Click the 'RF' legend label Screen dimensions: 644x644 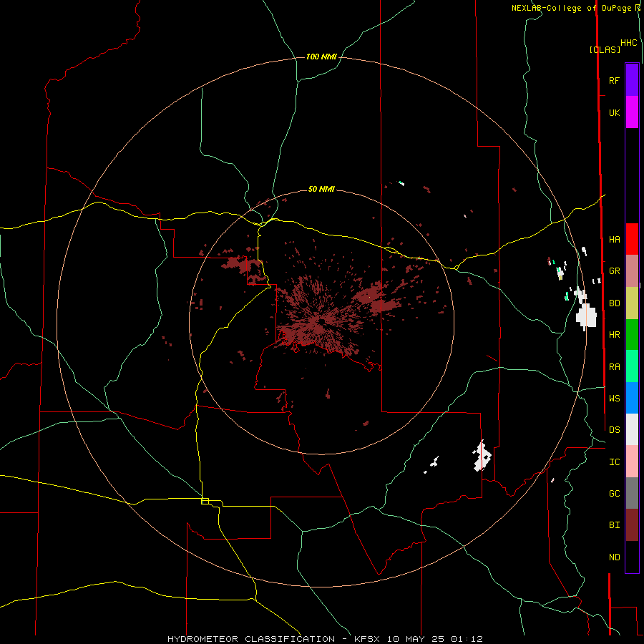pos(614,80)
